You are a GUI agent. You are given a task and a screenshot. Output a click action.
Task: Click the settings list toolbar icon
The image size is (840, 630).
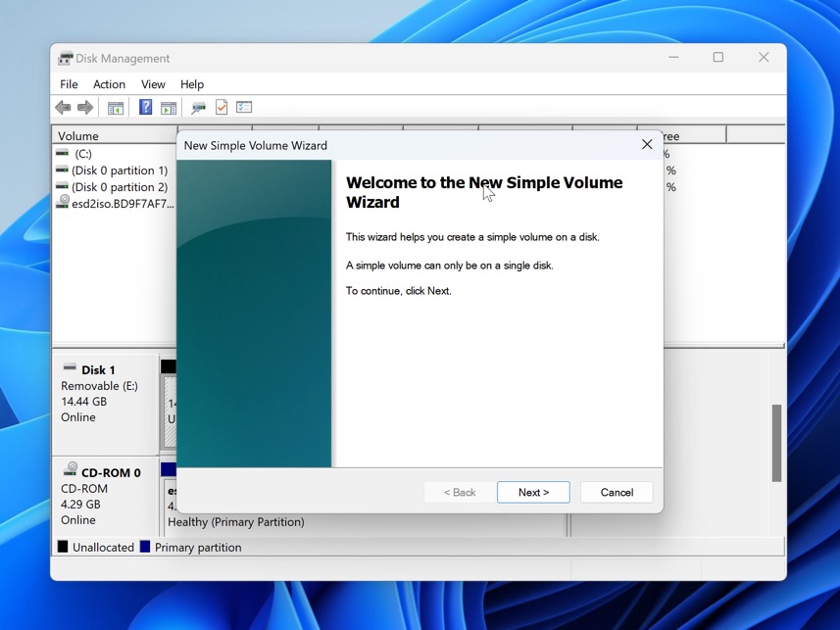[x=244, y=107]
